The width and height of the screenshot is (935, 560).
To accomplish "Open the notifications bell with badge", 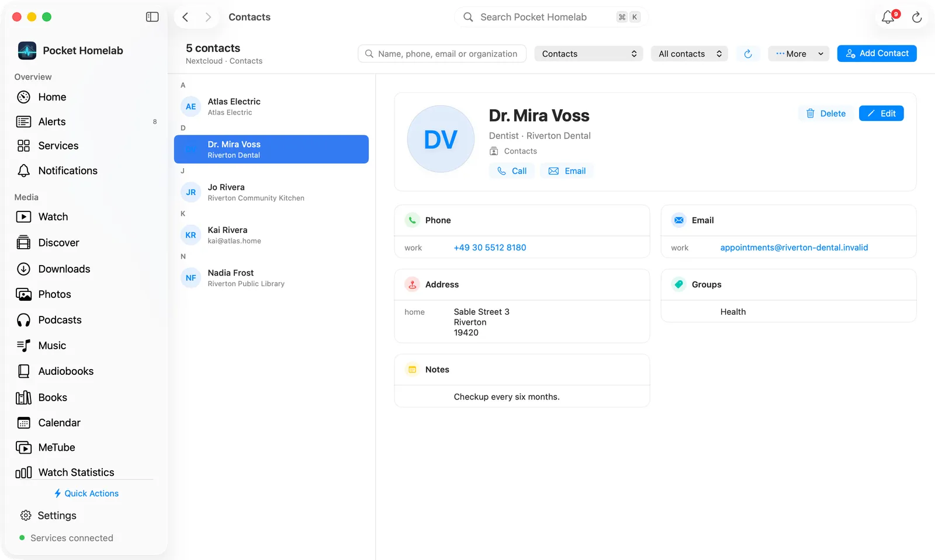I will tap(889, 17).
